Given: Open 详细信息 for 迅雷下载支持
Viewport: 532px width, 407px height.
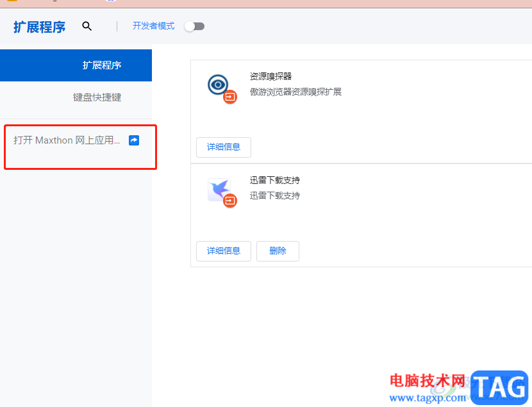Looking at the screenshot, I should tap(224, 251).
